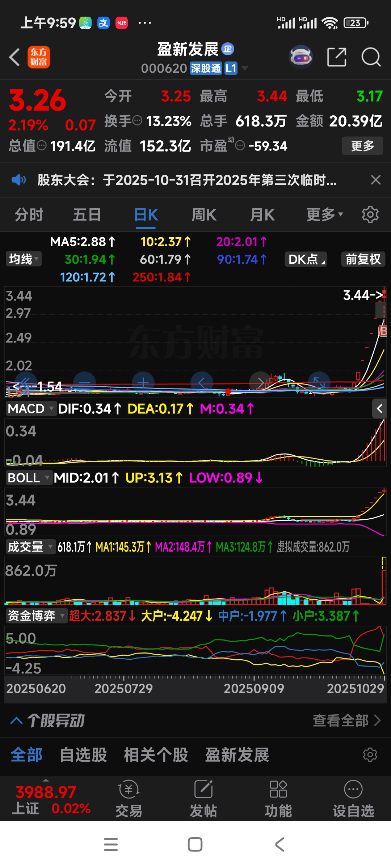
Task: Open the 成交量 indicator dropdown
Action: tap(30, 546)
